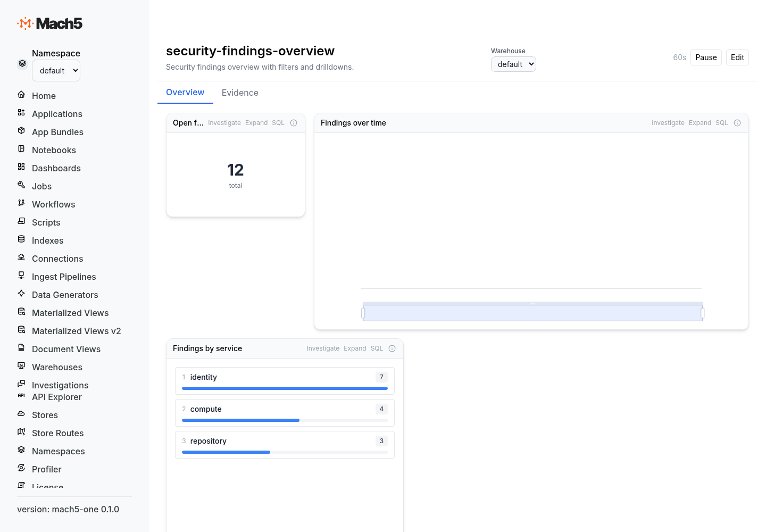The image size is (766, 532).
Task: Click the Notebooks sidebar icon
Action: point(21,149)
